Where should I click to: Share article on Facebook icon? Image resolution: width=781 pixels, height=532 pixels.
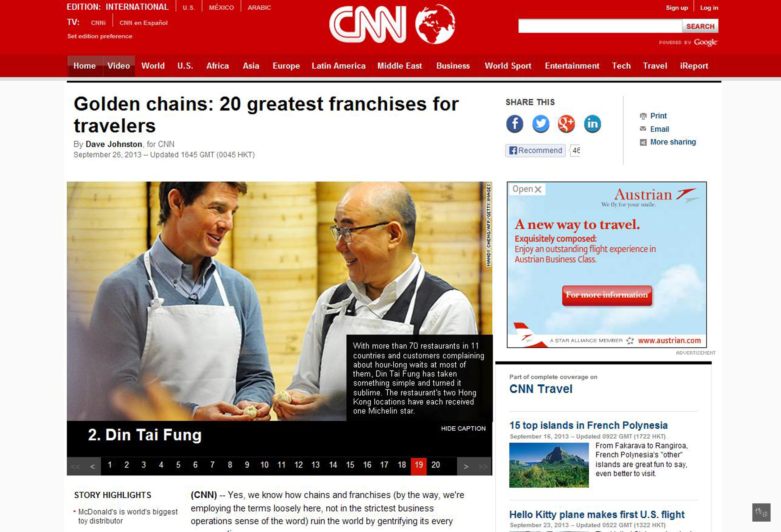514,124
